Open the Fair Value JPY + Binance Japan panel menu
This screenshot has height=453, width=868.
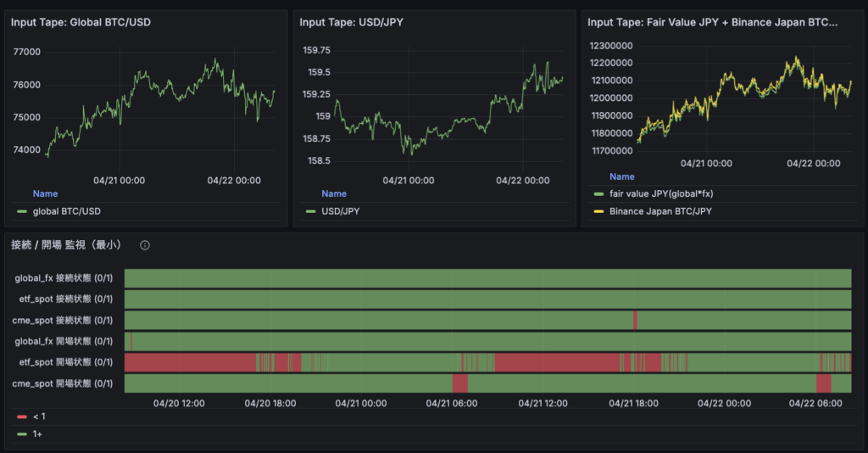[712, 23]
